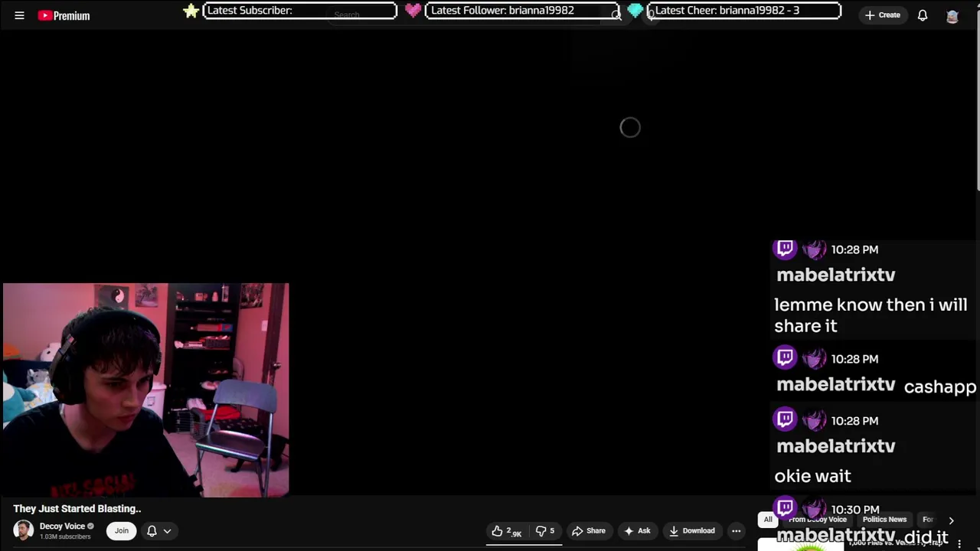Click the Latest Subscriber overlay box
The height and width of the screenshot is (551, 980).
coord(300,11)
